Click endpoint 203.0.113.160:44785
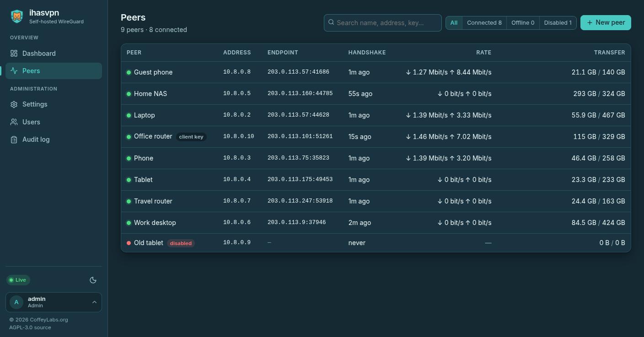Screen dimensions: 644x337 pos(300,94)
